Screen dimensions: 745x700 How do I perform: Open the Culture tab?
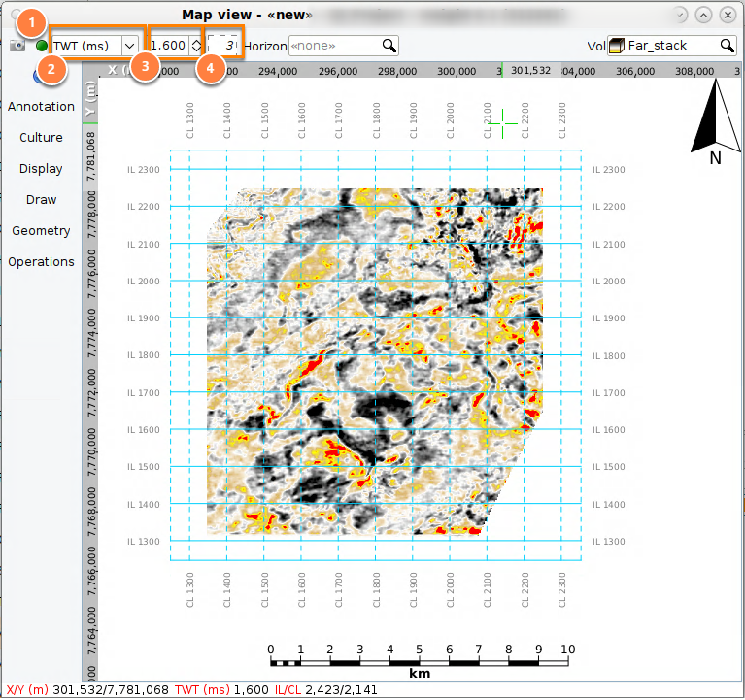[x=41, y=137]
